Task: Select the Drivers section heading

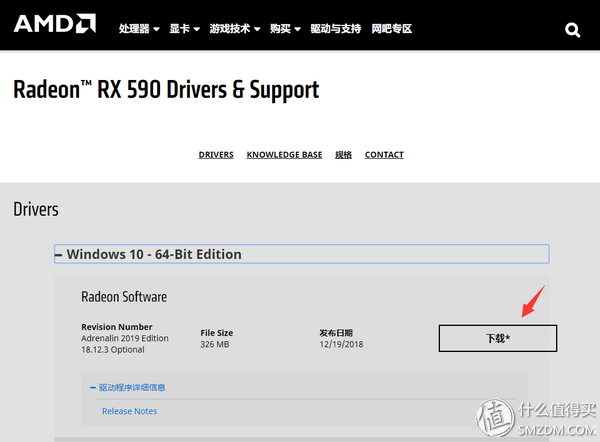Action: click(36, 209)
